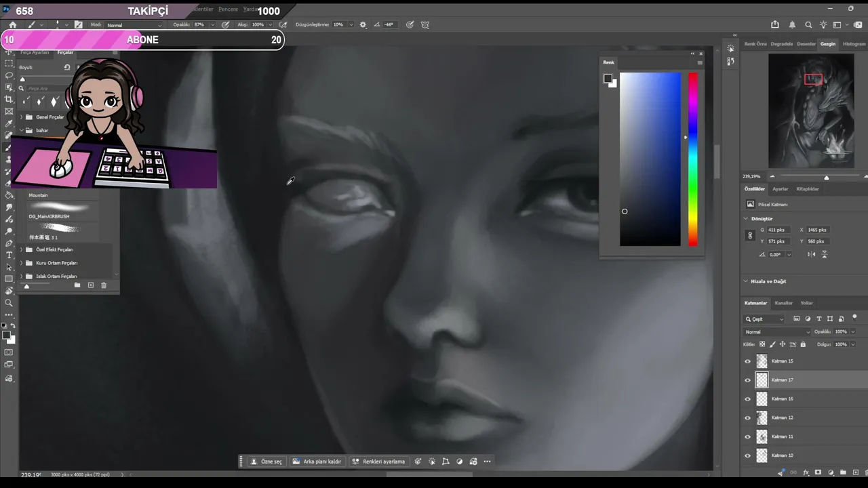The width and height of the screenshot is (868, 488).
Task: Switch to the Yollar tab
Action: pos(806,303)
